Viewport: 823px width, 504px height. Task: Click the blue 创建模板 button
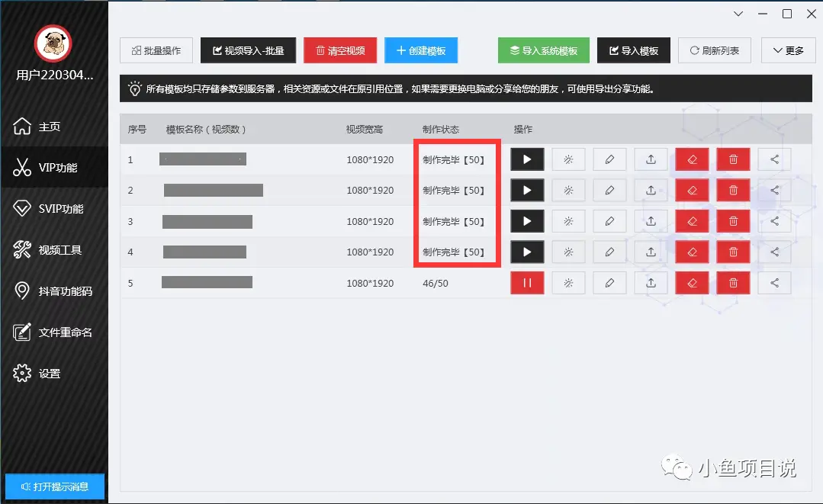point(421,50)
